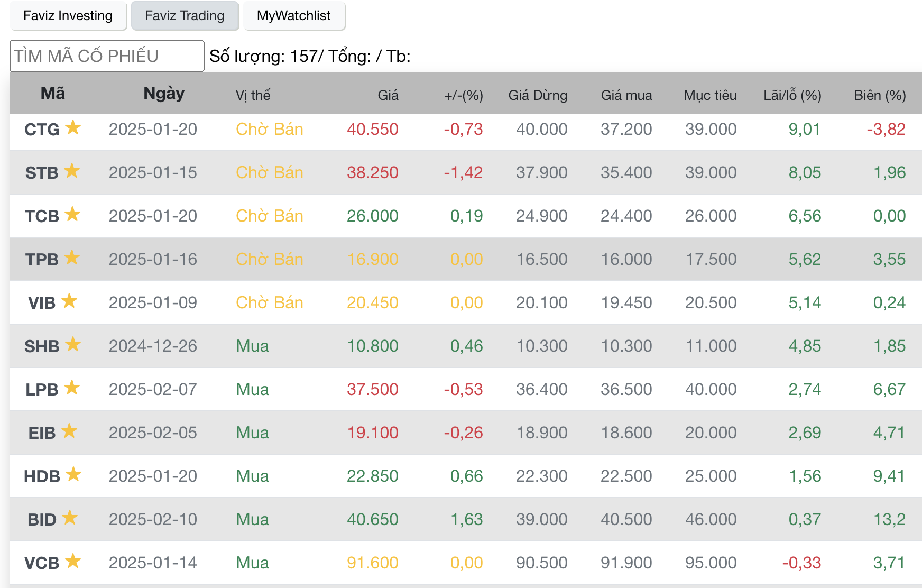Toggle the star icon next to CTG

[x=73, y=127]
